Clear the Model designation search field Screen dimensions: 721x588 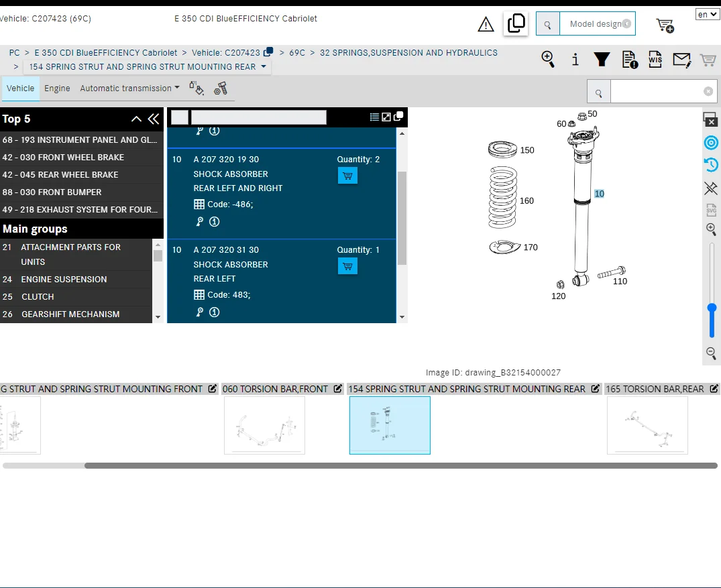click(x=626, y=24)
